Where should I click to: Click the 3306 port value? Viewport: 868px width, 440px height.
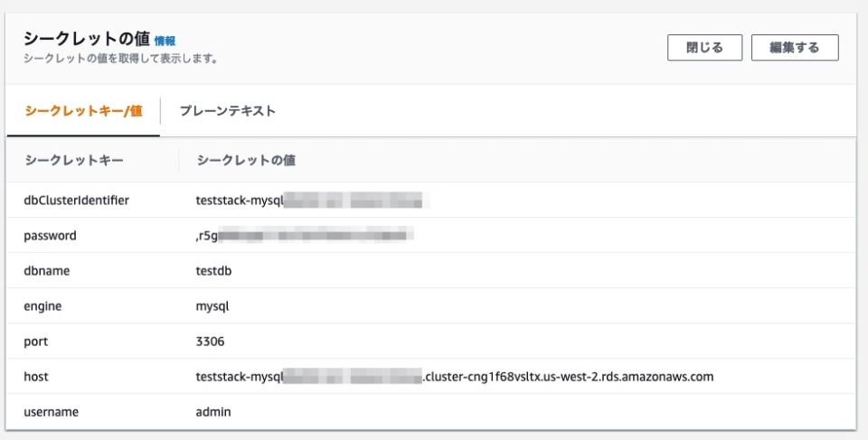coord(210,342)
